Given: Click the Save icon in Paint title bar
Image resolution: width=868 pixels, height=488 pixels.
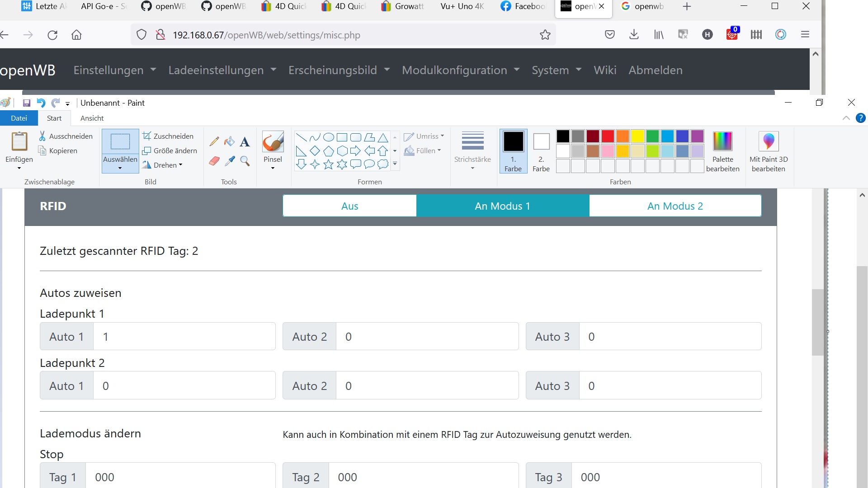Looking at the screenshot, I should coord(27,103).
